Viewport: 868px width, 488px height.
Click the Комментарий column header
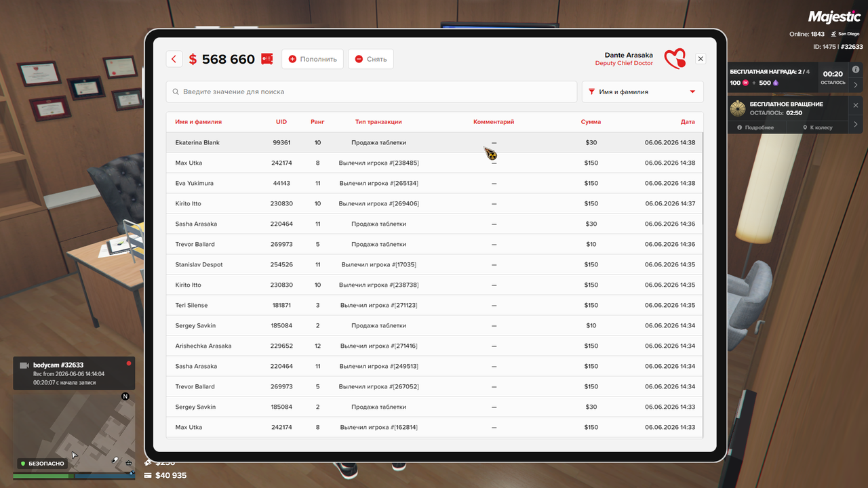pos(494,122)
